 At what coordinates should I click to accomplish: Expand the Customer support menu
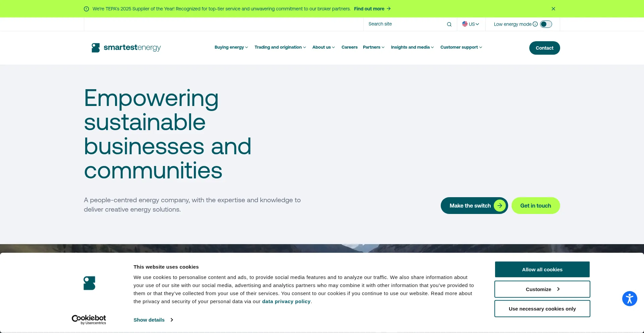click(461, 47)
